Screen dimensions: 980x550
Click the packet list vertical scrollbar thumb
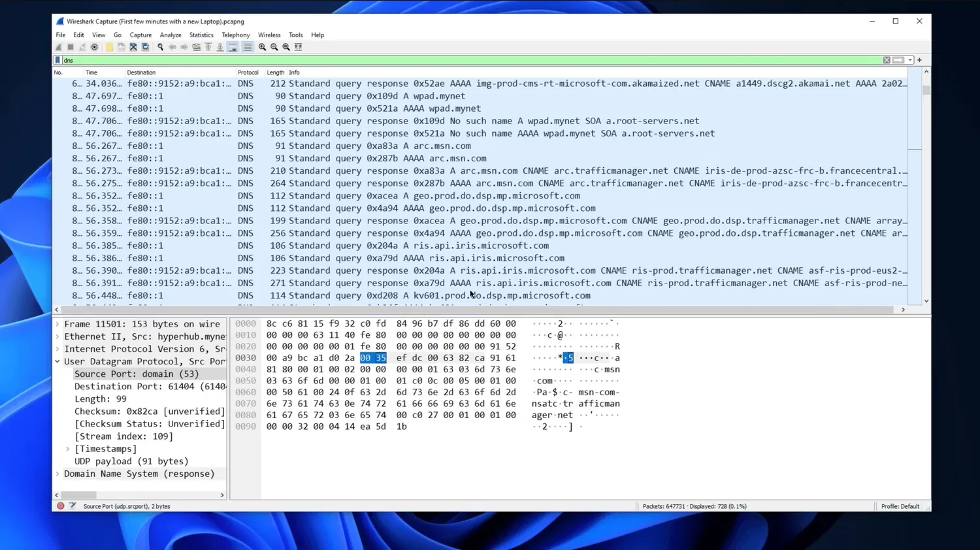pos(926,90)
